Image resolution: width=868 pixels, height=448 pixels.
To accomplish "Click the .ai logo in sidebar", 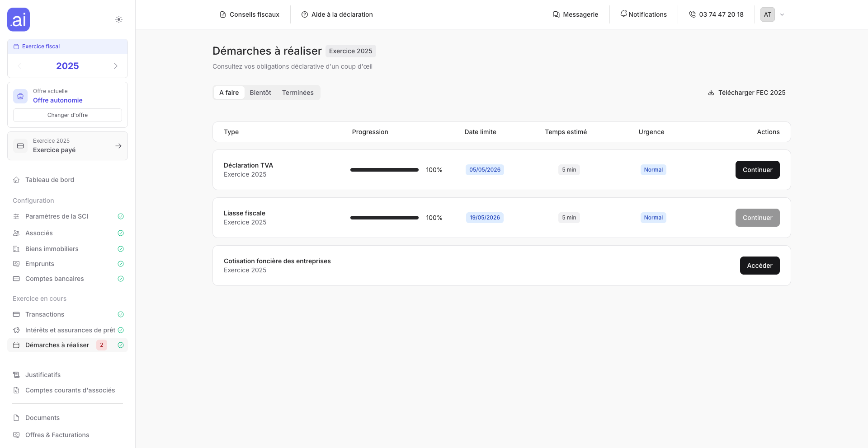I will click(x=19, y=19).
